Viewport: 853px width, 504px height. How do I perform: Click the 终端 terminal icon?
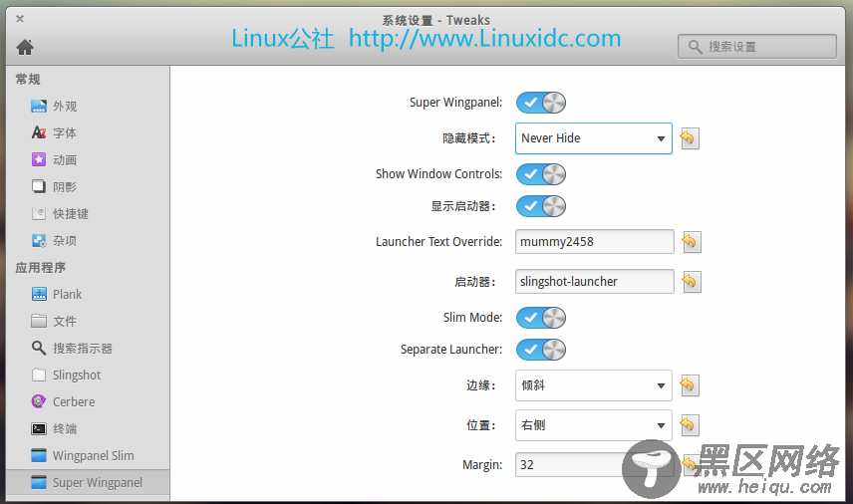tap(39, 428)
